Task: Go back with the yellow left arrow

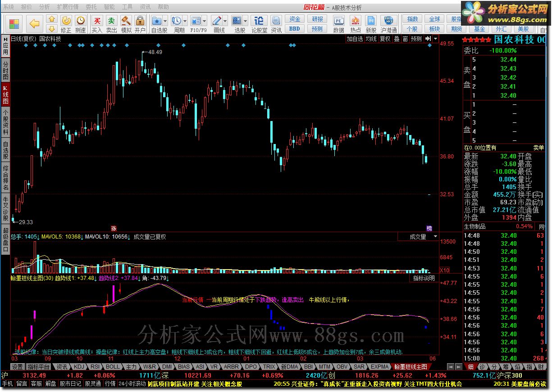Action: pyautogui.click(x=35, y=23)
